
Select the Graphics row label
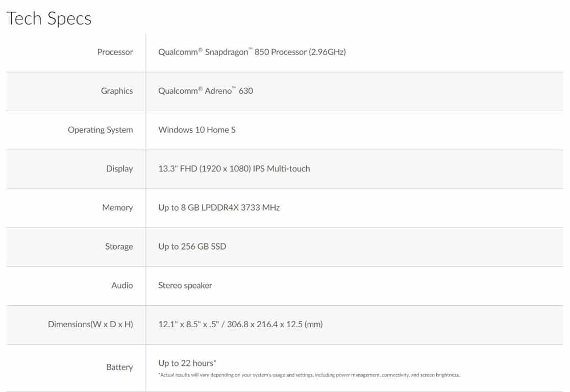(117, 91)
